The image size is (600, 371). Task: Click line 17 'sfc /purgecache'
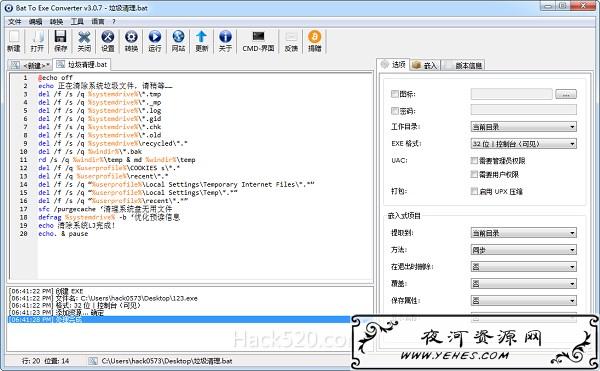click(105, 209)
